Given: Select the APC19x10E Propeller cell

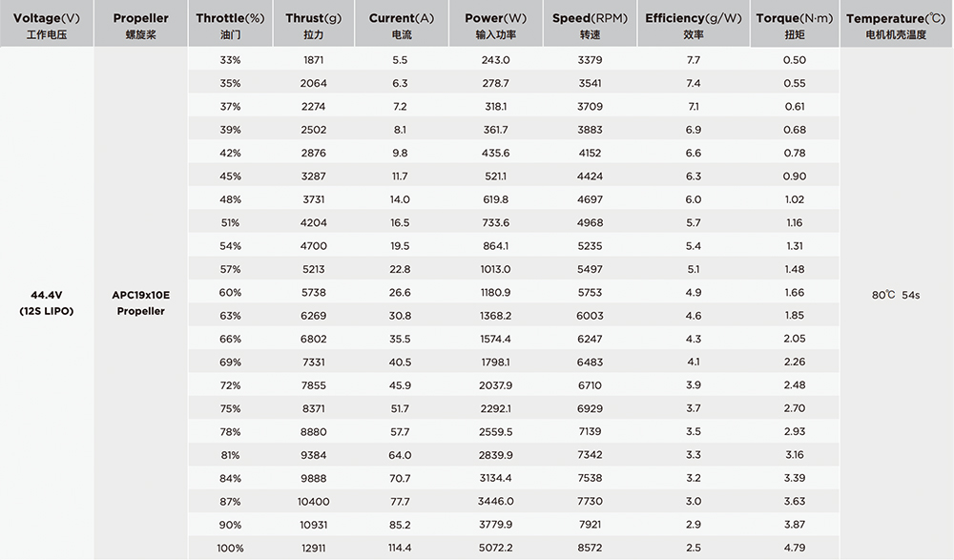Looking at the screenshot, I should point(140,303).
